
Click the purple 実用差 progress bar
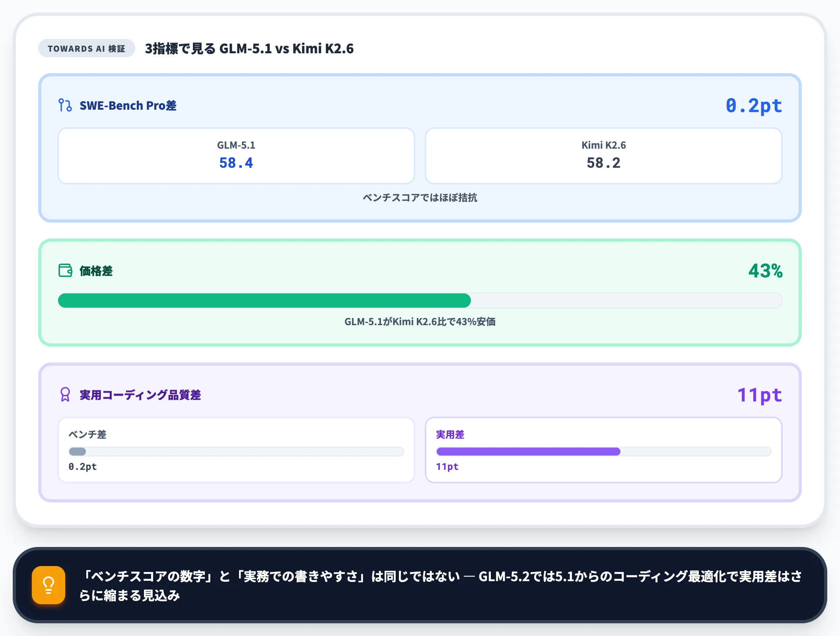tap(604, 452)
